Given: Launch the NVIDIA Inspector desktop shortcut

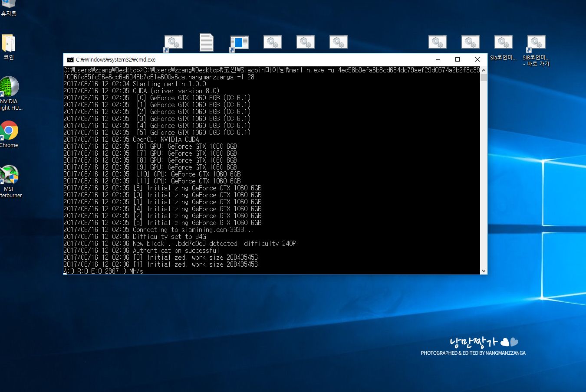Looking at the screenshot, I should [10, 93].
